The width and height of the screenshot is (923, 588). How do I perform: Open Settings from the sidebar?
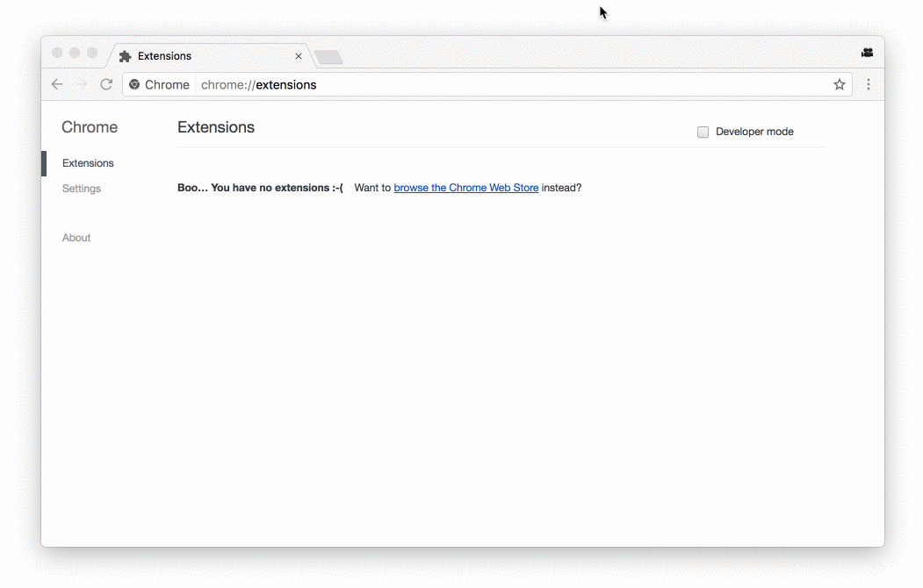(81, 188)
